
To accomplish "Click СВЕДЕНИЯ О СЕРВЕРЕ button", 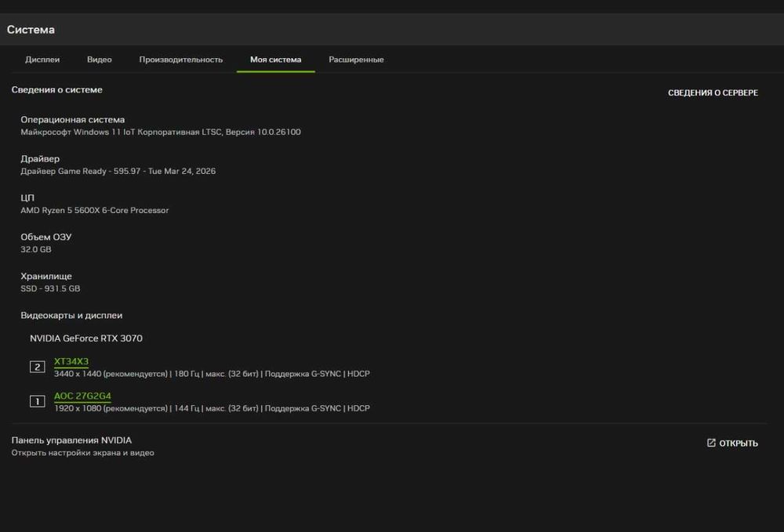I will [x=713, y=93].
